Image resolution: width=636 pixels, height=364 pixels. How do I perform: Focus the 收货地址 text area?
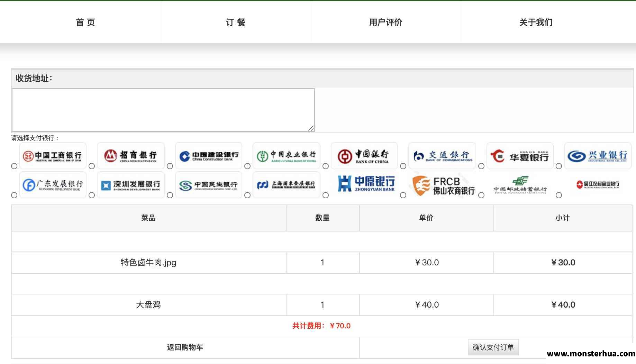click(x=163, y=110)
